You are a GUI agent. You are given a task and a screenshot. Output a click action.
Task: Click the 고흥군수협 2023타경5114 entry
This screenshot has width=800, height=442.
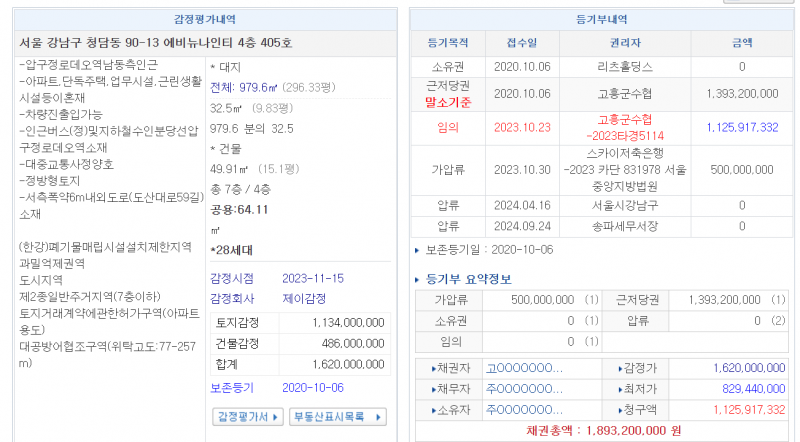[623, 127]
